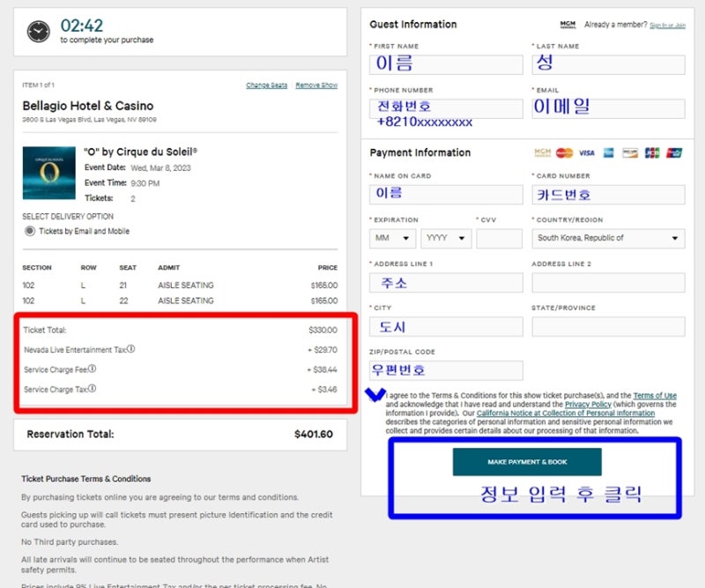Image resolution: width=705 pixels, height=588 pixels.
Task: Click the "O" by Cirque du Soleil title
Action: pyautogui.click(x=140, y=152)
